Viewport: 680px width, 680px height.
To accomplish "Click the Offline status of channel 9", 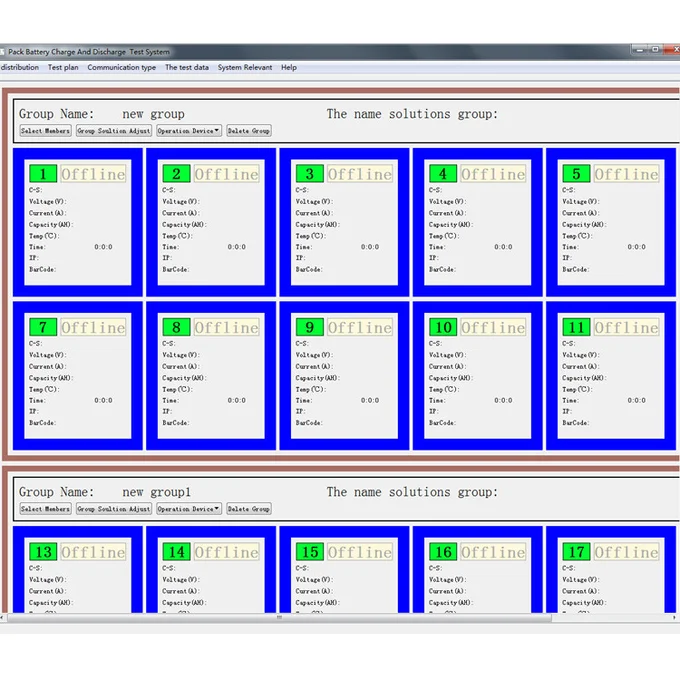I will pyautogui.click(x=360, y=327).
